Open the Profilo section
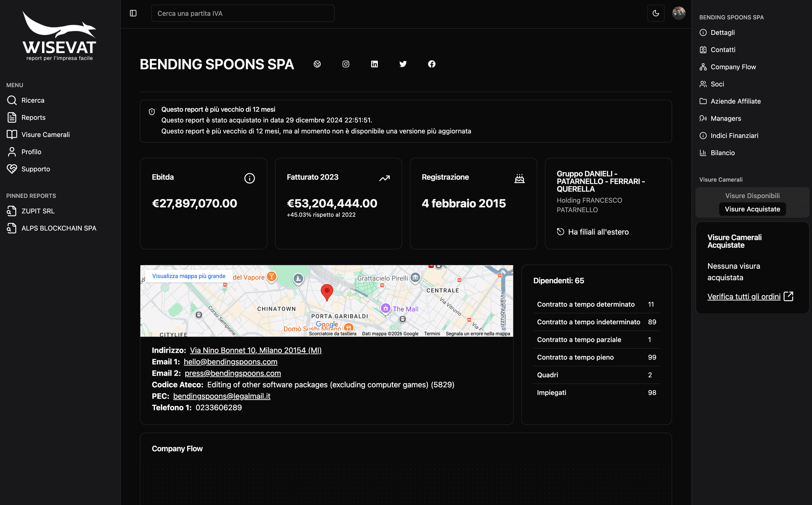 pyautogui.click(x=31, y=151)
